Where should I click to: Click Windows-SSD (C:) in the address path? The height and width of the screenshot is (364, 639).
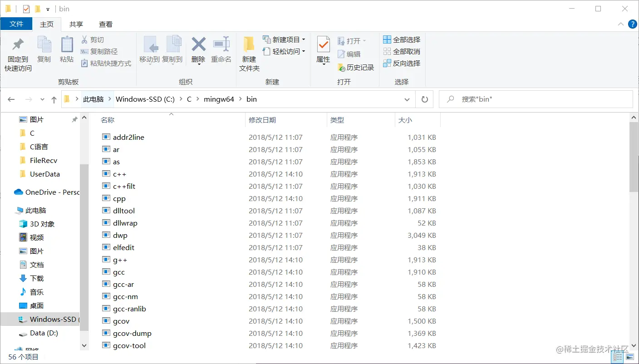coord(146,99)
